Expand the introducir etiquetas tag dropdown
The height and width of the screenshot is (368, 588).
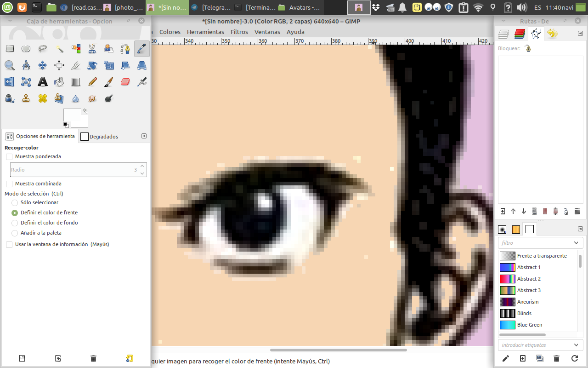(x=576, y=345)
